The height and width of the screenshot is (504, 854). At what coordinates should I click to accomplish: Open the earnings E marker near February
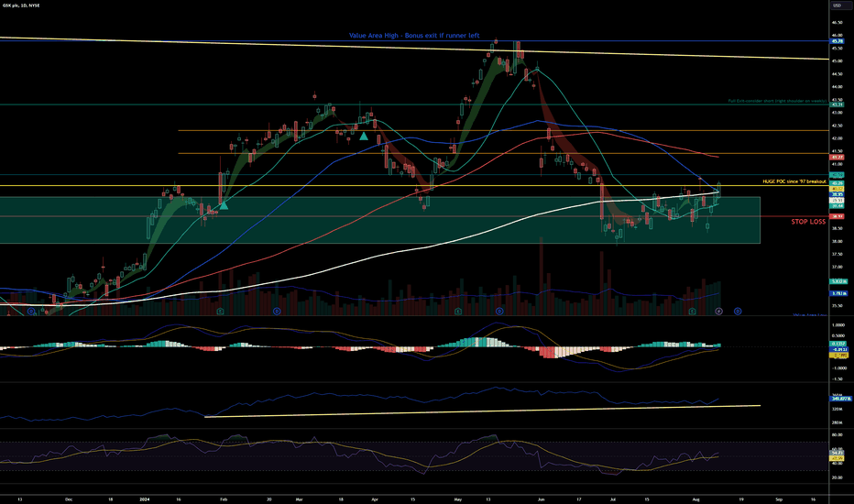220,312
